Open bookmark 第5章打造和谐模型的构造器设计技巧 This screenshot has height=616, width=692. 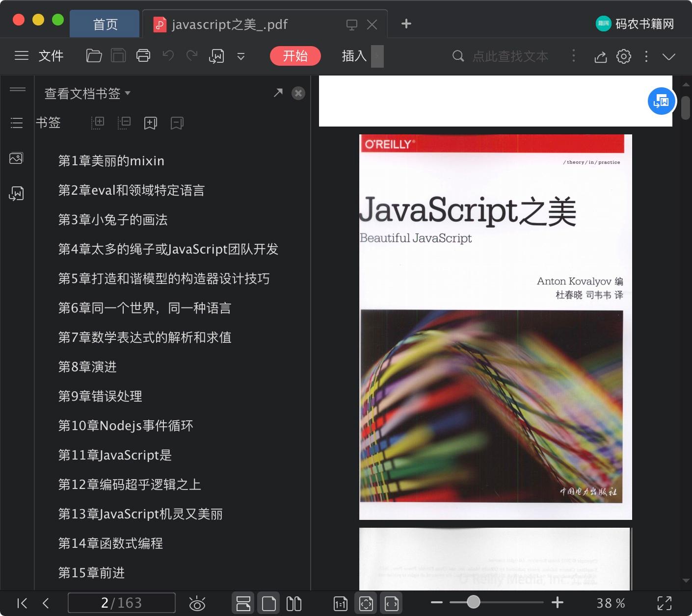164,279
